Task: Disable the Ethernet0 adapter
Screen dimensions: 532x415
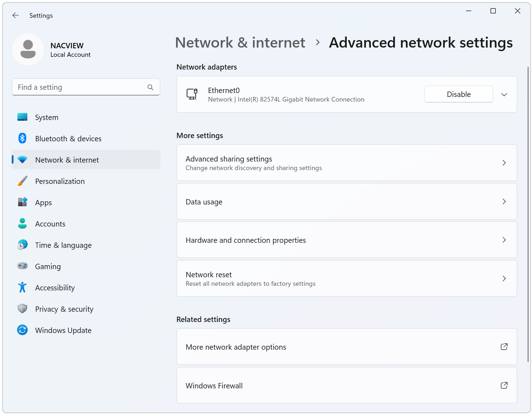Action: (x=458, y=94)
